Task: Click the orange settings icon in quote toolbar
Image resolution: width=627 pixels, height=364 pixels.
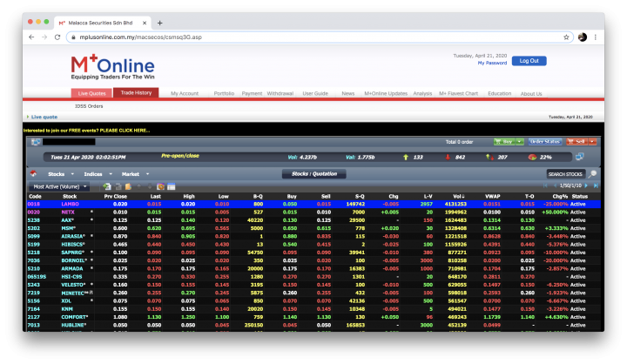Action: [160, 186]
